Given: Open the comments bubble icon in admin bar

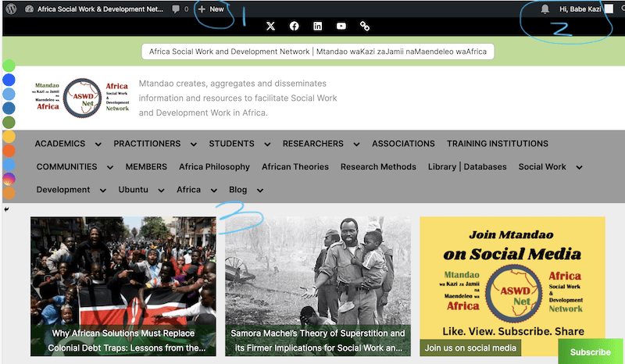Looking at the screenshot, I should 175,9.
